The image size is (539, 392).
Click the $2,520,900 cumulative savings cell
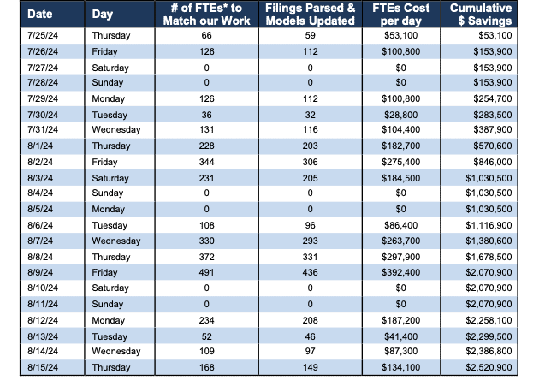pos(479,367)
